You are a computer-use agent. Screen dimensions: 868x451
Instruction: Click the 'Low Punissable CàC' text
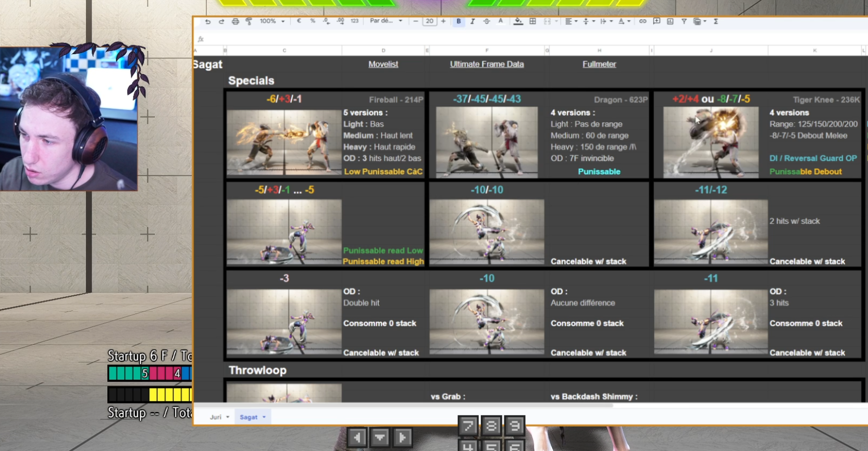(383, 171)
